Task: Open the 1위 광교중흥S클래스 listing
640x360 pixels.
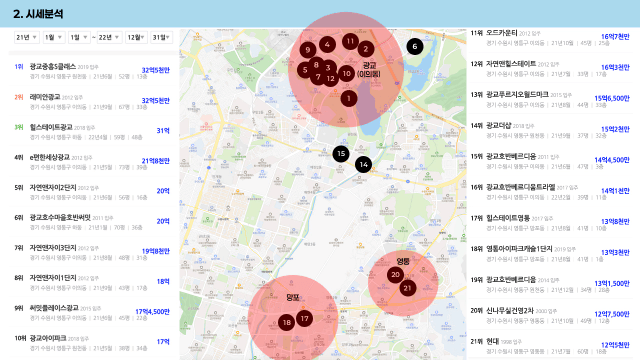Action: pos(92,71)
